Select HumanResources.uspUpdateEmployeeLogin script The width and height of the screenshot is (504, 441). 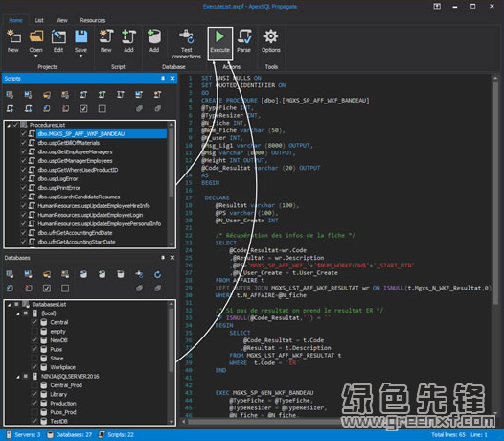tap(90, 215)
